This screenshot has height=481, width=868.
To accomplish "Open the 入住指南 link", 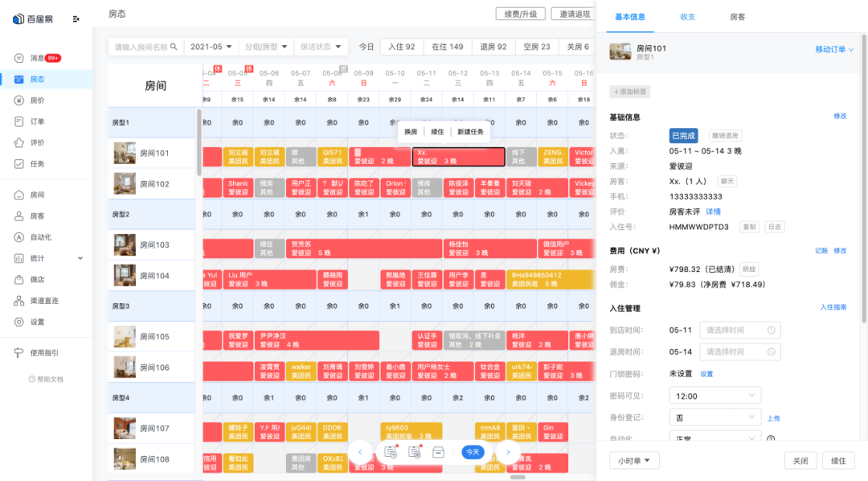I will pos(833,307).
